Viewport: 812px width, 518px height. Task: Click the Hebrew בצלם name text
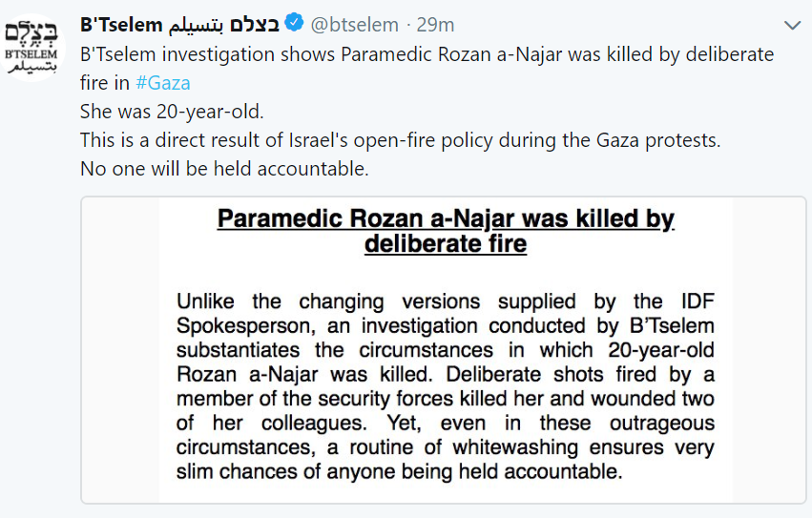point(254,25)
